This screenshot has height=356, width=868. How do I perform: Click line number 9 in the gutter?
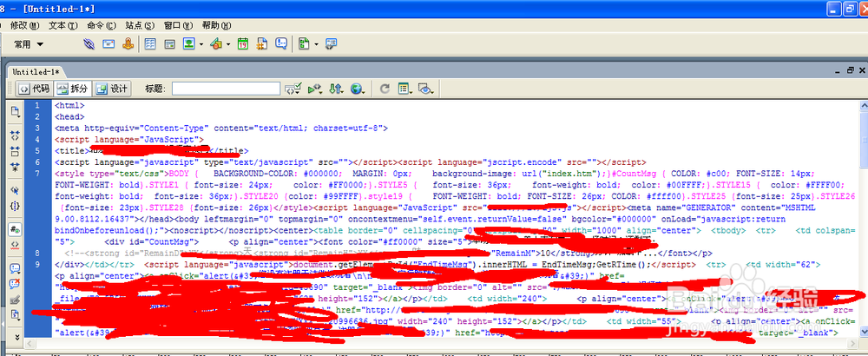(37, 265)
